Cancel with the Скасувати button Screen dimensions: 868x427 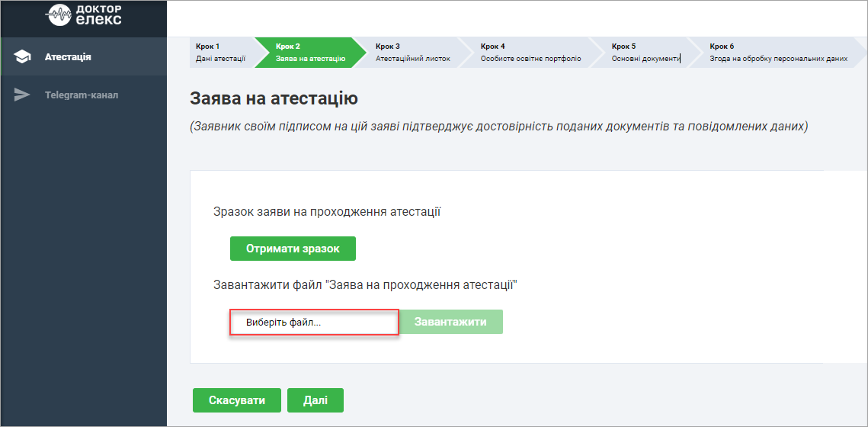pyautogui.click(x=237, y=400)
